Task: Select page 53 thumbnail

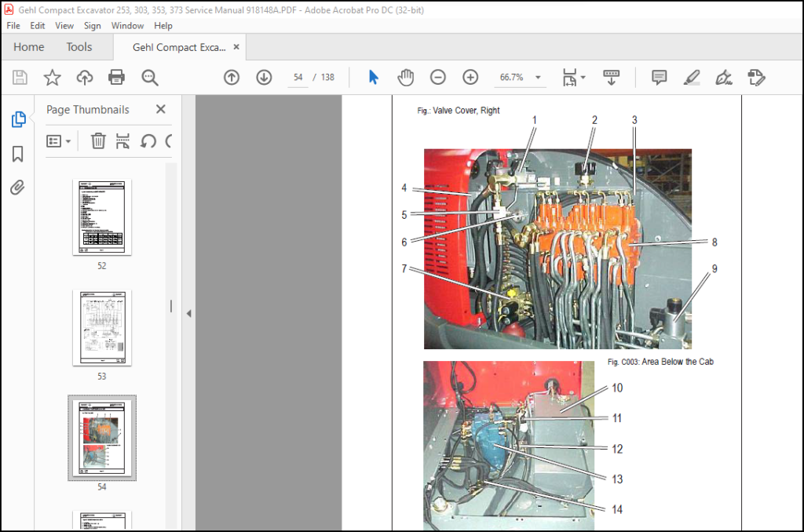Action: pyautogui.click(x=102, y=328)
